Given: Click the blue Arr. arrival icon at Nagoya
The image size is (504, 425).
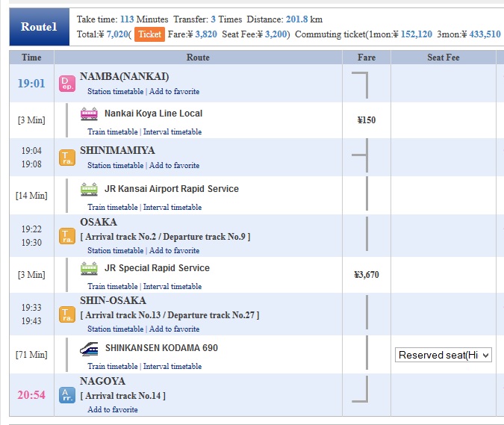Looking at the screenshot, I should pyautogui.click(x=67, y=395).
